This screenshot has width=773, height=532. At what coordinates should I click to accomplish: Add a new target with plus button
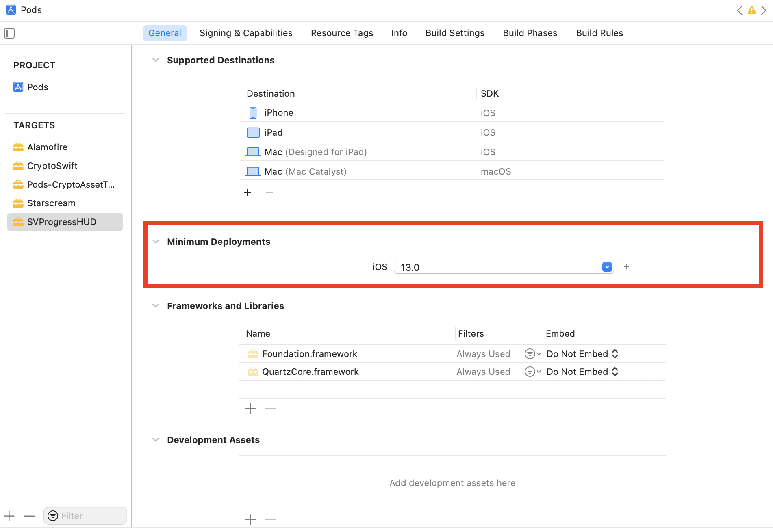tap(9, 516)
